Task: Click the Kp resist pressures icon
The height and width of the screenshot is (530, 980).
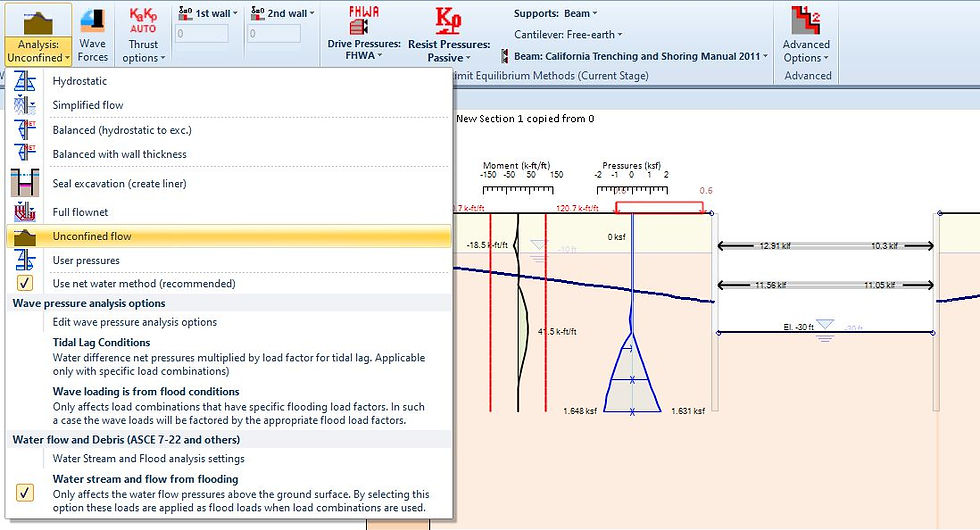Action: click(x=448, y=22)
